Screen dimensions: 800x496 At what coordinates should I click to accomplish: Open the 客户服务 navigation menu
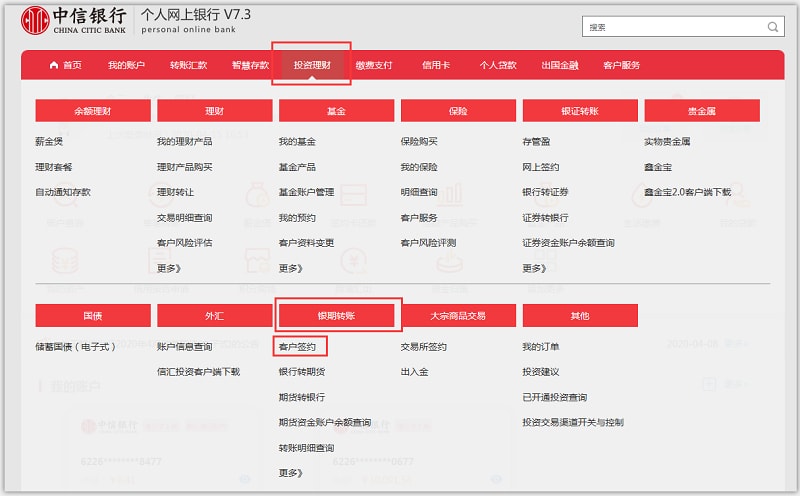pos(621,65)
